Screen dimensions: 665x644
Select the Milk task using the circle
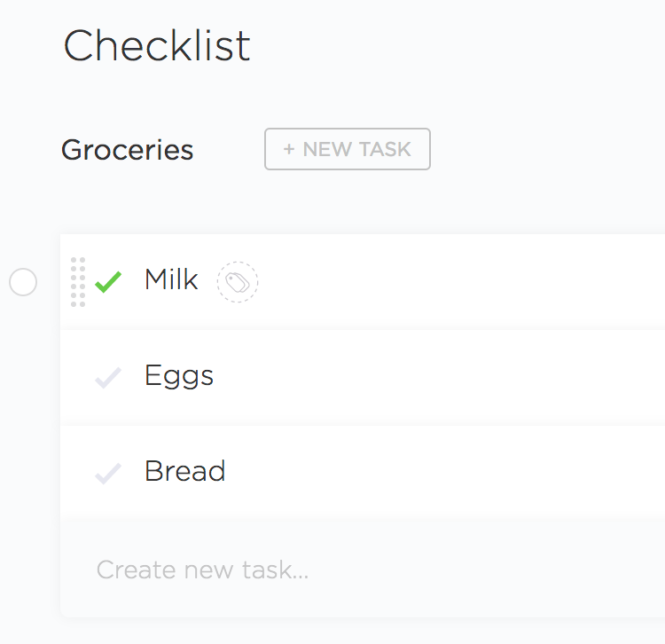pyautogui.click(x=23, y=283)
